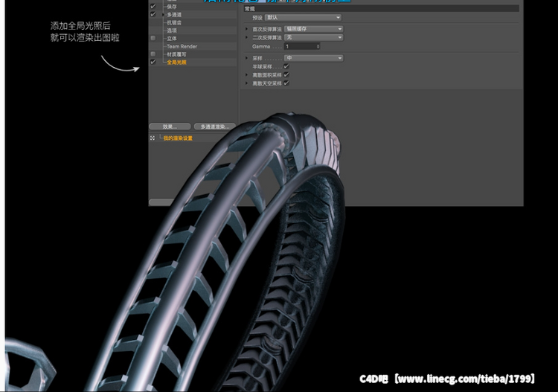
Task: Expand the 二次反弹算法 disclosure triangle
Action: click(246, 37)
